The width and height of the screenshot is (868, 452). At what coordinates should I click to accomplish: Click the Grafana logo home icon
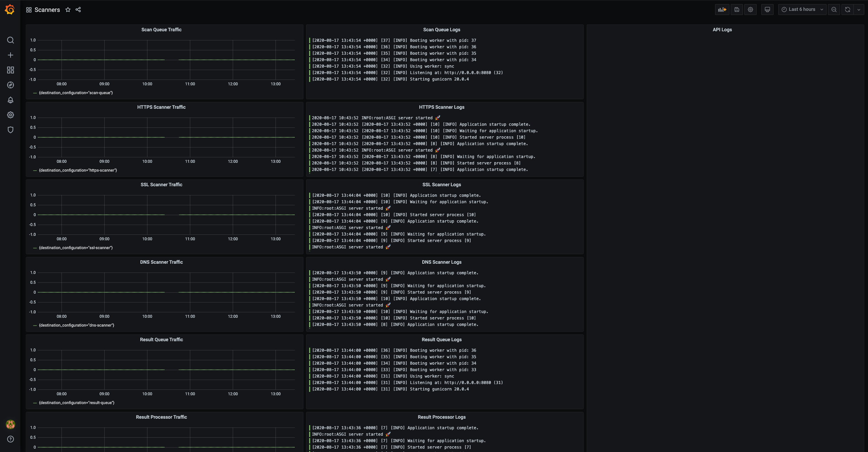coord(10,10)
